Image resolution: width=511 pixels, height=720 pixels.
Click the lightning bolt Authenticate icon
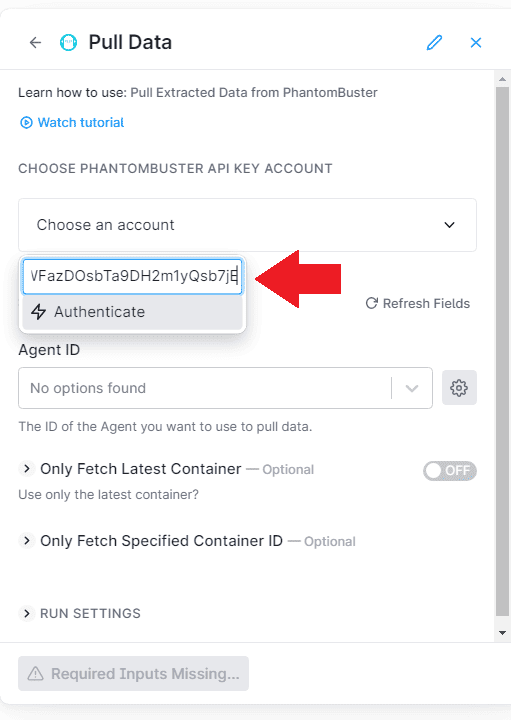click(x=39, y=312)
